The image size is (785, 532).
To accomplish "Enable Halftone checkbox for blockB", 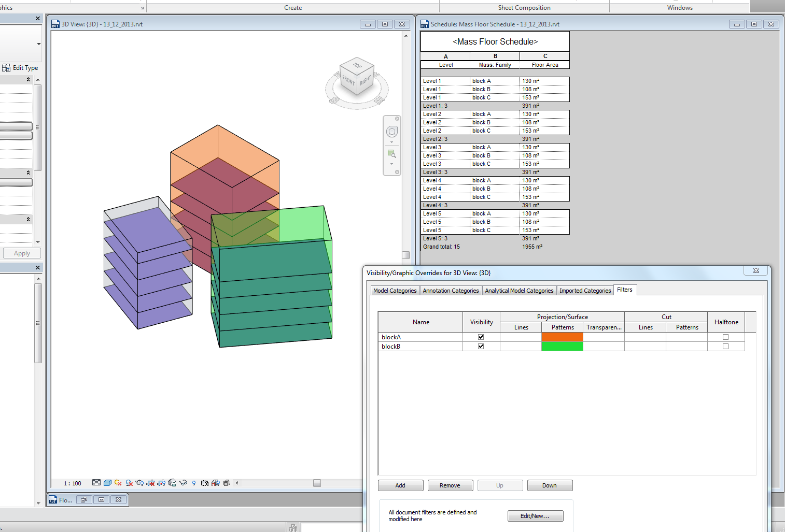I will [725, 346].
